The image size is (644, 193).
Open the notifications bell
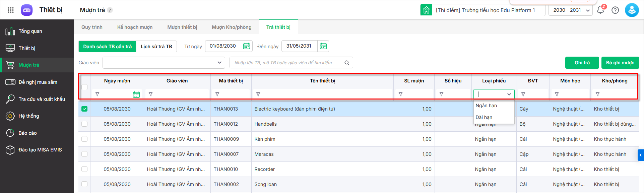pos(600,10)
